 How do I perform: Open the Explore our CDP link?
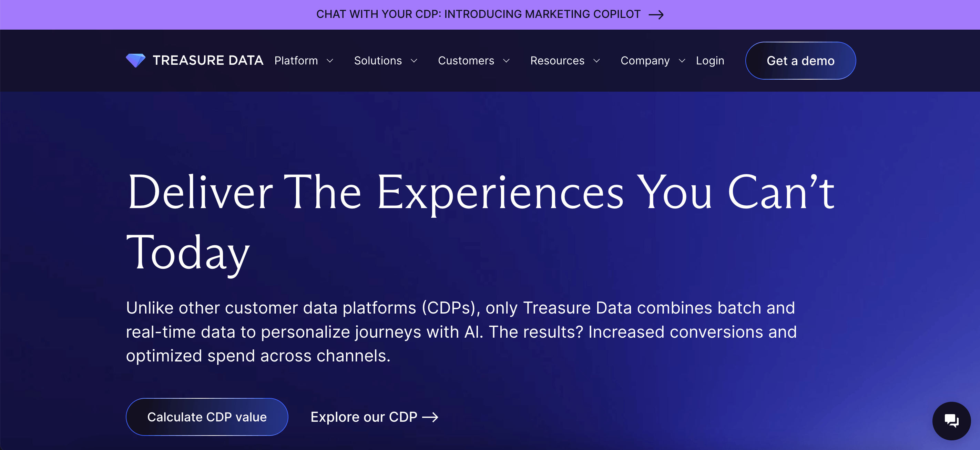[364, 417]
